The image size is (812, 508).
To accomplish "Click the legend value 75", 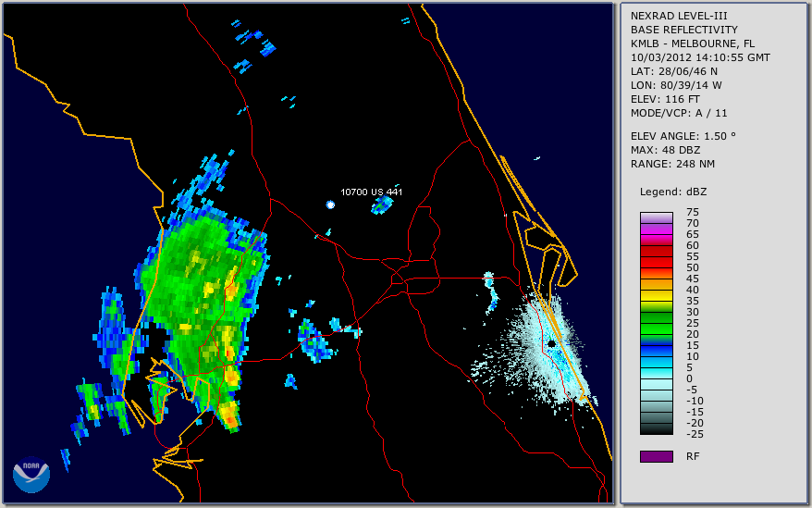I will point(693,212).
